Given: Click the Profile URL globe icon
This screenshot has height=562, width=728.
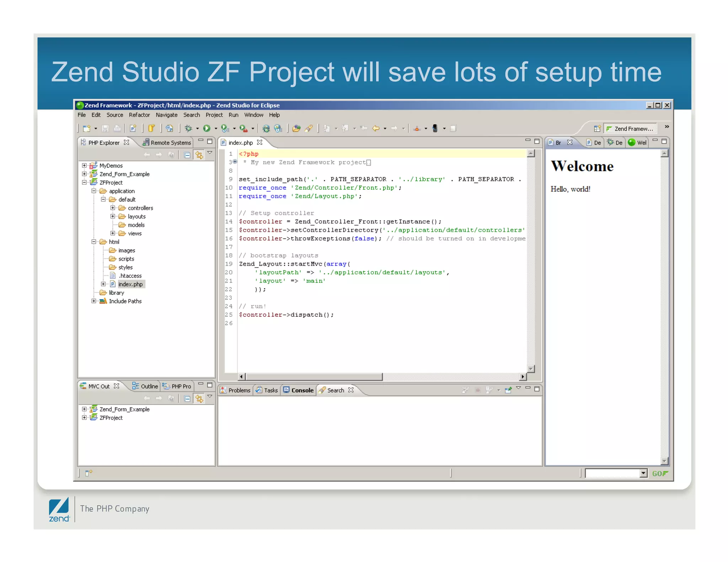Looking at the screenshot, I should pos(278,128).
